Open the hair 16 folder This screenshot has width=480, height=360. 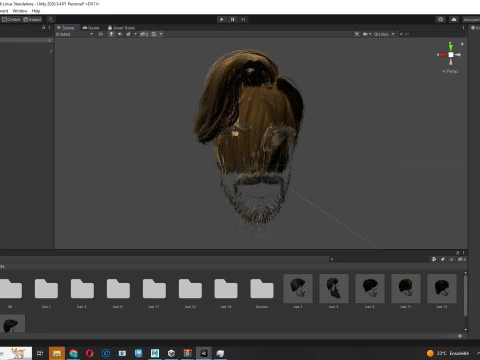[226, 289]
